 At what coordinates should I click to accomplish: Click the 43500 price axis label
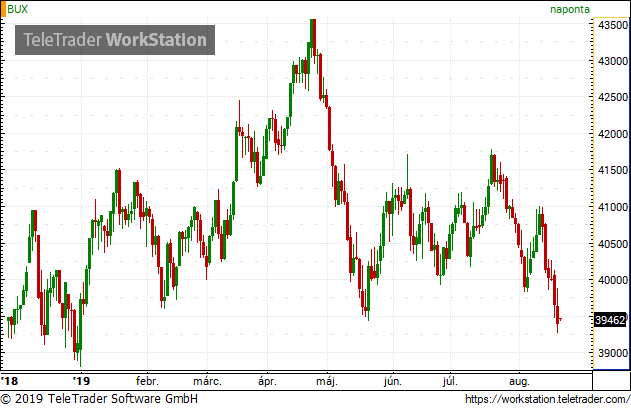(612, 25)
